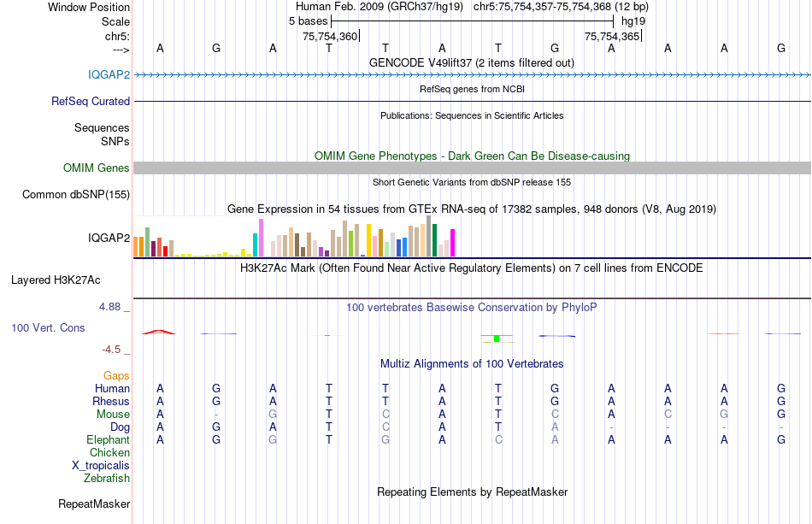The image size is (812, 524).
Task: Click the Layered H3K27Ac track label
Action: click(x=56, y=280)
